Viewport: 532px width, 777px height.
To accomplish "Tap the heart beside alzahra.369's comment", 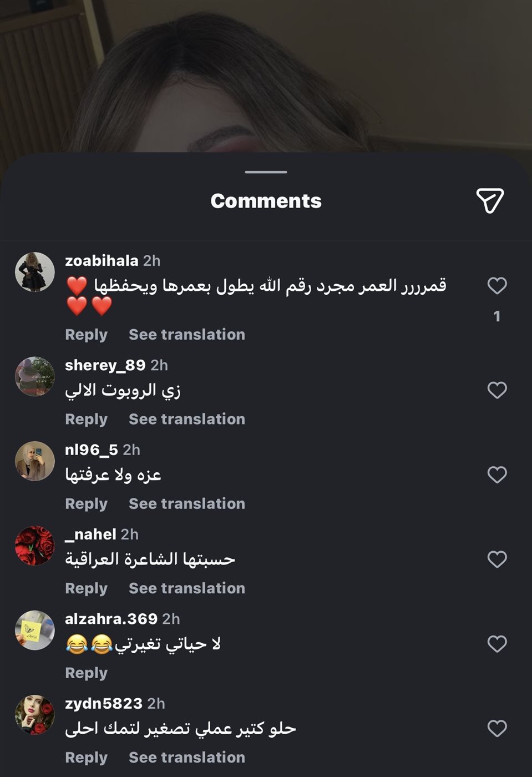I will [497, 644].
